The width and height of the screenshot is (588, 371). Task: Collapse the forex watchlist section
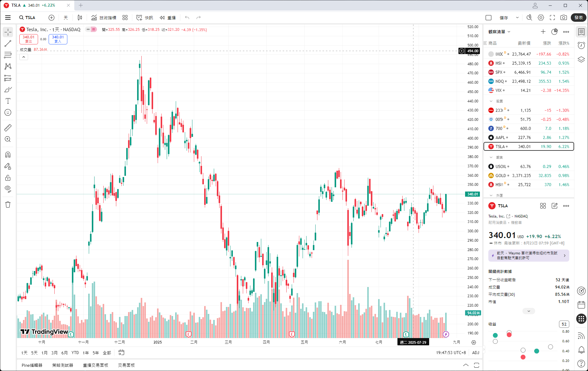click(x=491, y=195)
